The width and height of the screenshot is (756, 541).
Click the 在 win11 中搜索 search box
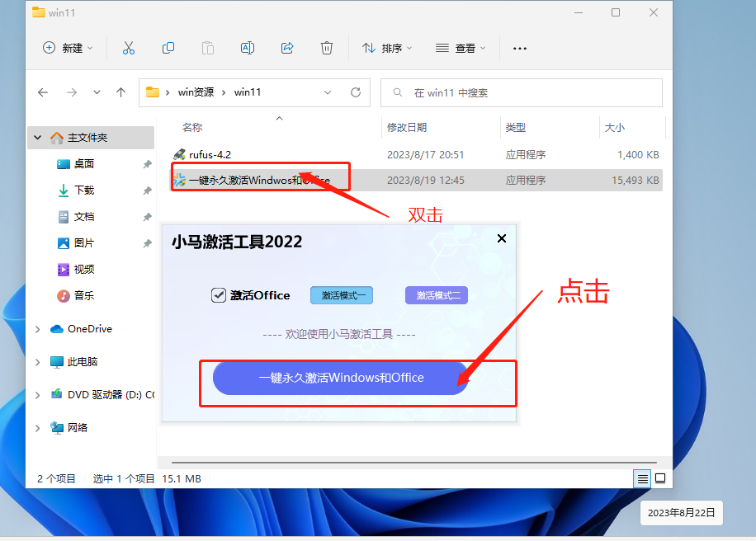[522, 92]
